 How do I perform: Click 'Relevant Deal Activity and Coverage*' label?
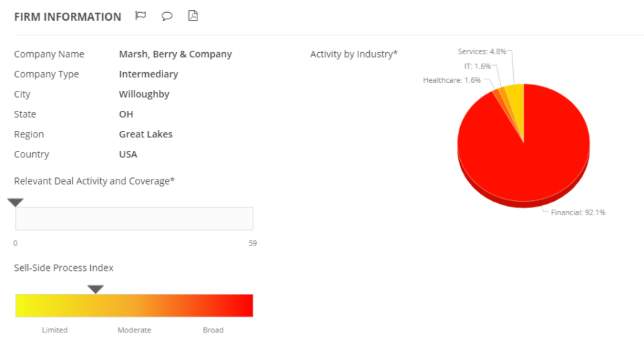pyautogui.click(x=94, y=181)
